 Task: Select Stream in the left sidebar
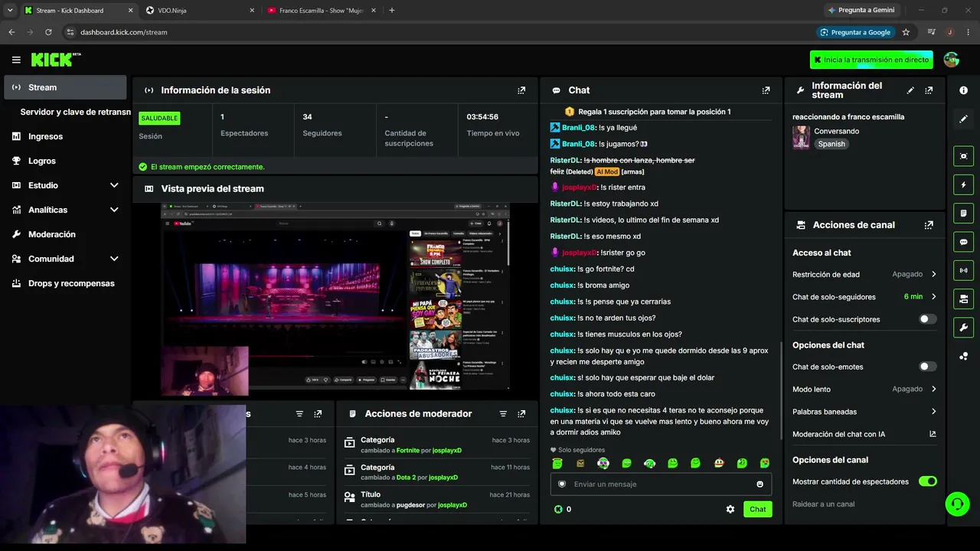65,87
